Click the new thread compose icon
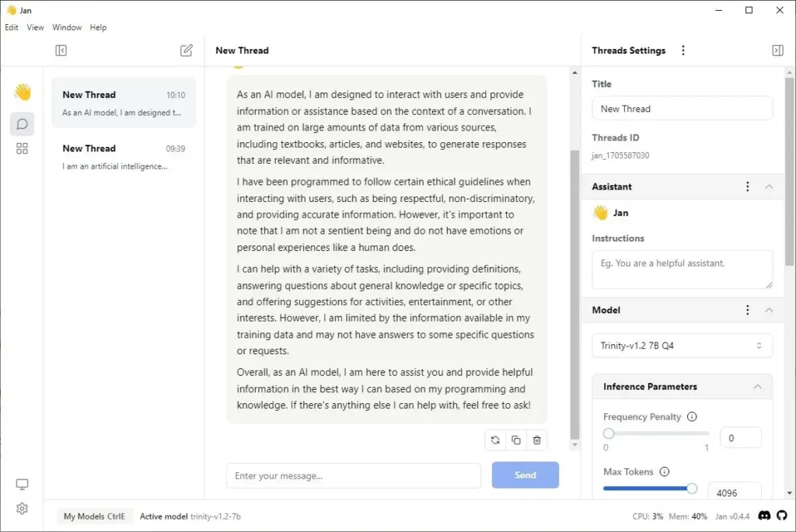Image resolution: width=796 pixels, height=532 pixels. (187, 50)
